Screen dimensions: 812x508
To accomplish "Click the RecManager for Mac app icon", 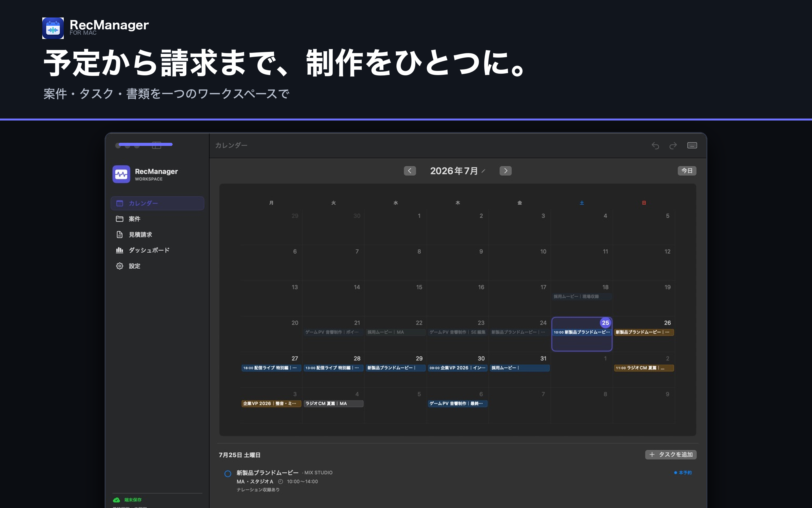I will click(x=53, y=28).
